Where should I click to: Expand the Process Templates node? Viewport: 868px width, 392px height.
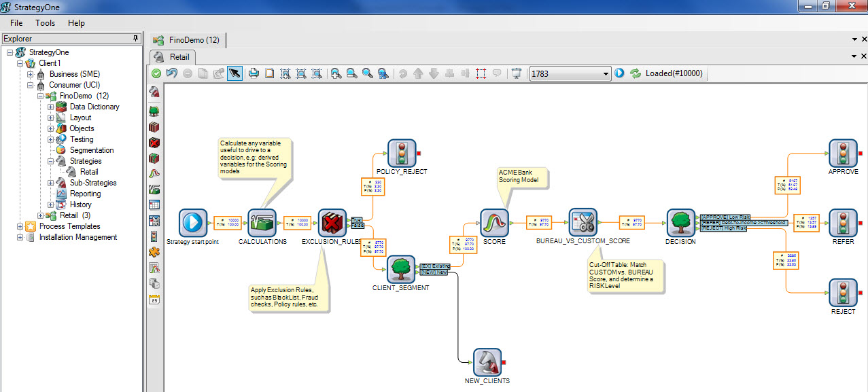click(x=20, y=226)
